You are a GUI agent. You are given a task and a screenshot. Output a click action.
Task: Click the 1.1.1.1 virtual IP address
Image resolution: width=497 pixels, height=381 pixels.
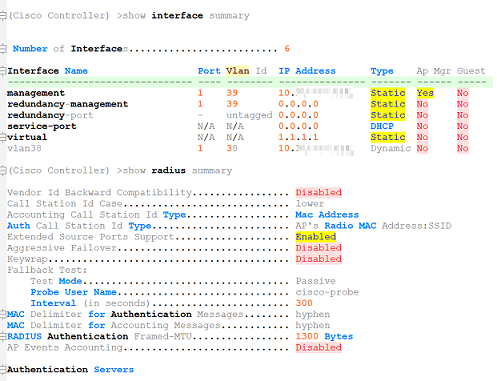298,137
